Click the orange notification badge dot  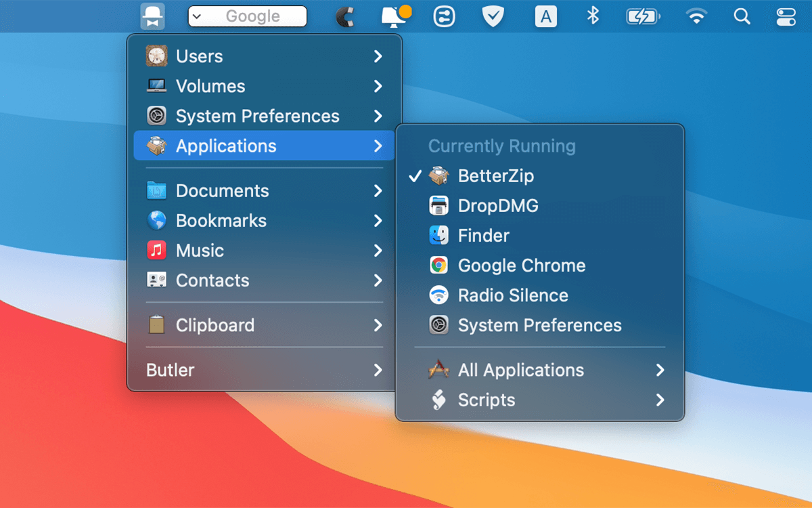click(x=405, y=11)
